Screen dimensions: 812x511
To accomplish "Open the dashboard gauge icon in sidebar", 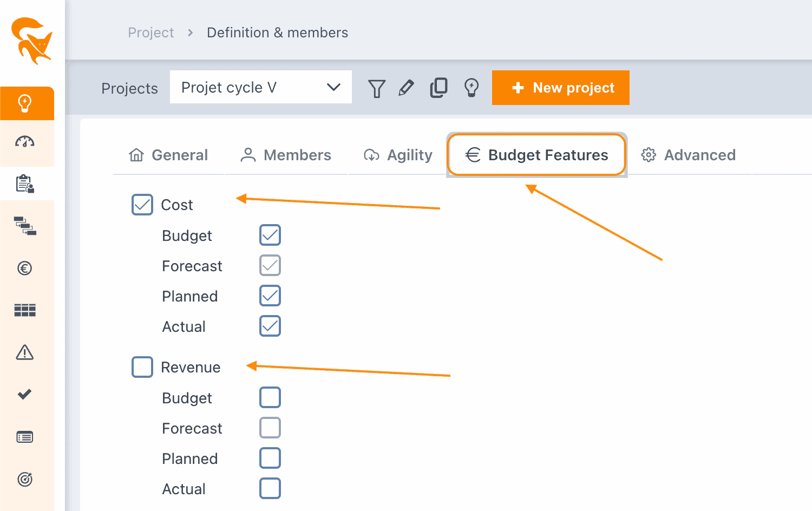I will coord(25,142).
